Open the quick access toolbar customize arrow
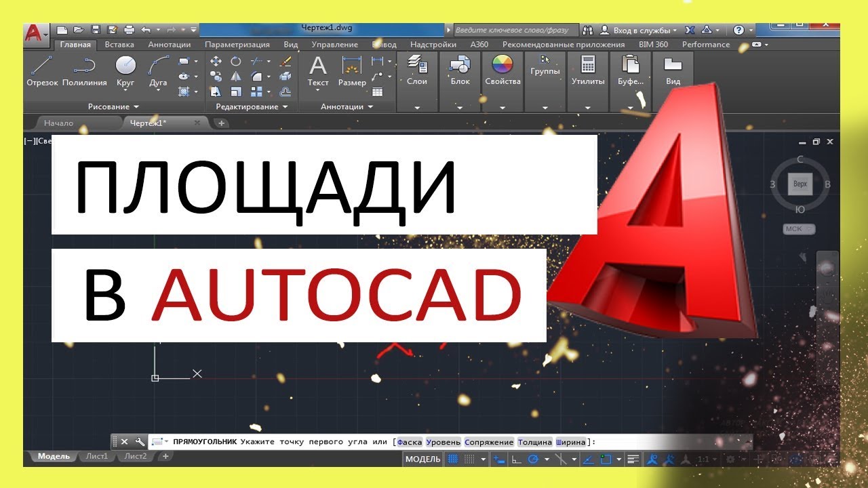Image resolution: width=868 pixels, height=488 pixels. [193, 30]
